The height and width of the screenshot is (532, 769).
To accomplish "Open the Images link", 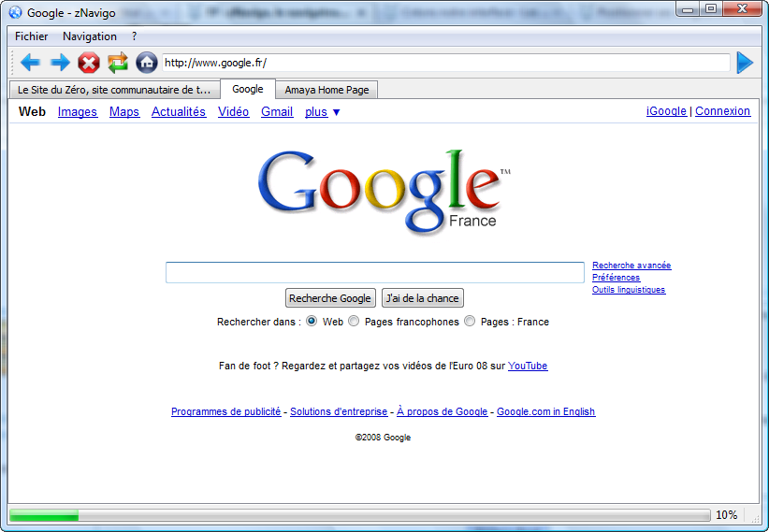I will pos(78,112).
